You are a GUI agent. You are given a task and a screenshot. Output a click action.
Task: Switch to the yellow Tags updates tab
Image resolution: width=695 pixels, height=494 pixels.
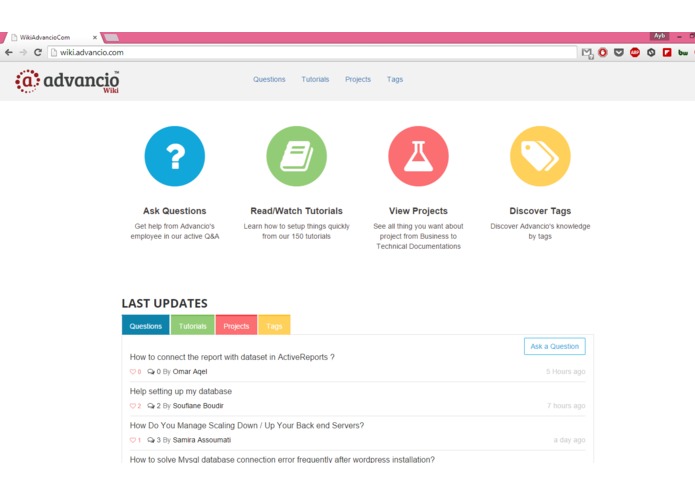click(274, 325)
